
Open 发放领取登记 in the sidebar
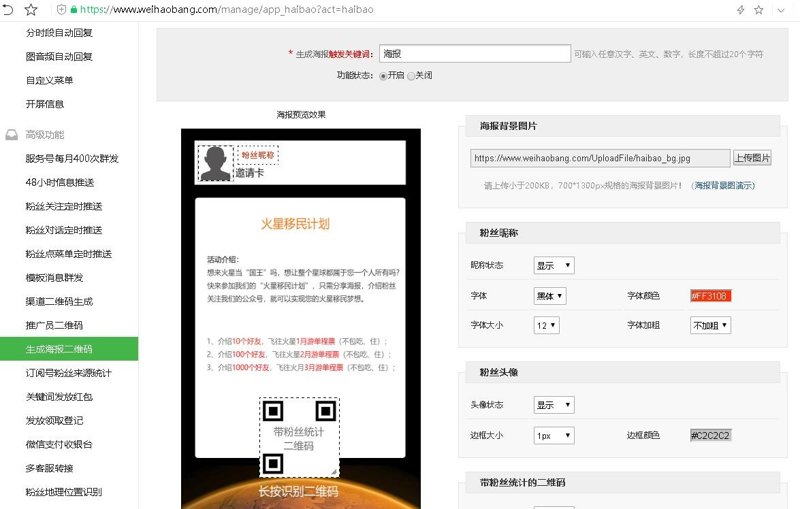click(x=55, y=421)
